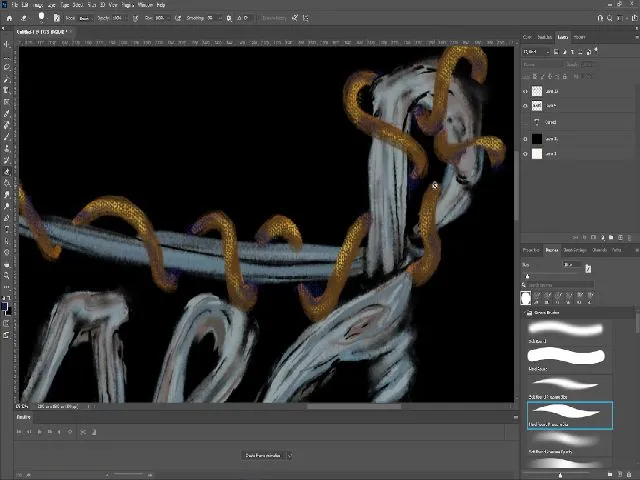Filter layers by type layer icon
Viewport: 640px width, 480px height.
(572, 52)
